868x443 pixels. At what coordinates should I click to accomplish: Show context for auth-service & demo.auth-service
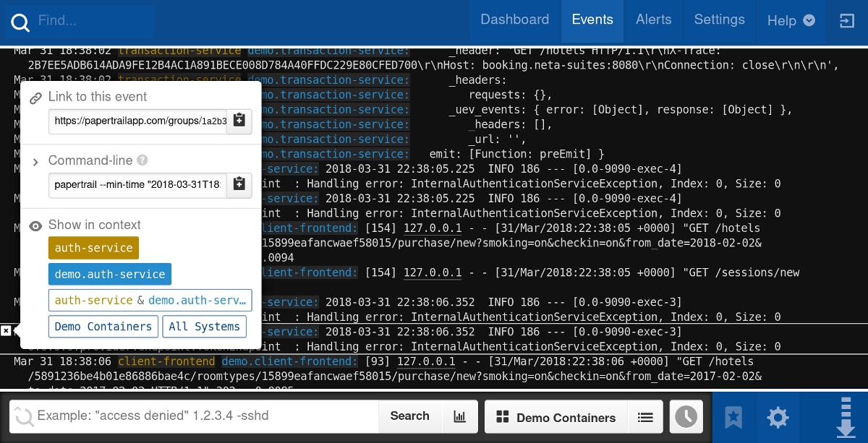(150, 301)
